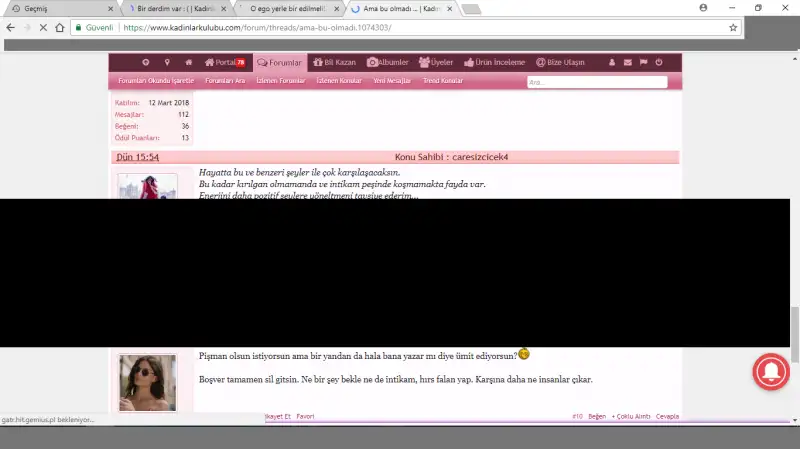Open the user profile icon in navbar
This screenshot has width=800, height=449.
pyautogui.click(x=612, y=62)
